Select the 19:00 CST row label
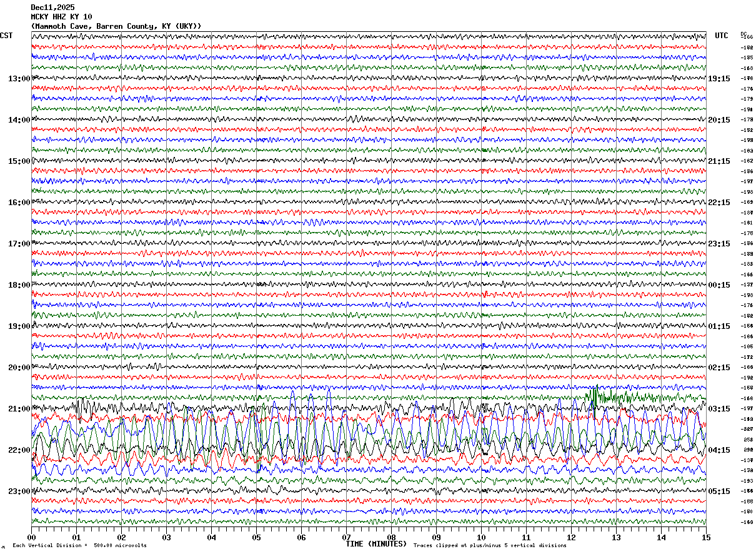The height and width of the screenshot is (554, 756). (x=19, y=326)
